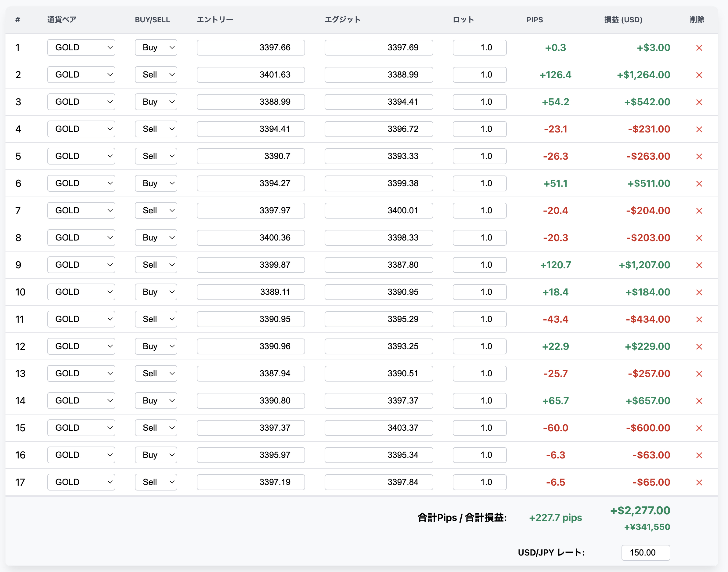Open GOLD pair dropdown in row 16
Screen dimensions: 728x572
pos(81,455)
